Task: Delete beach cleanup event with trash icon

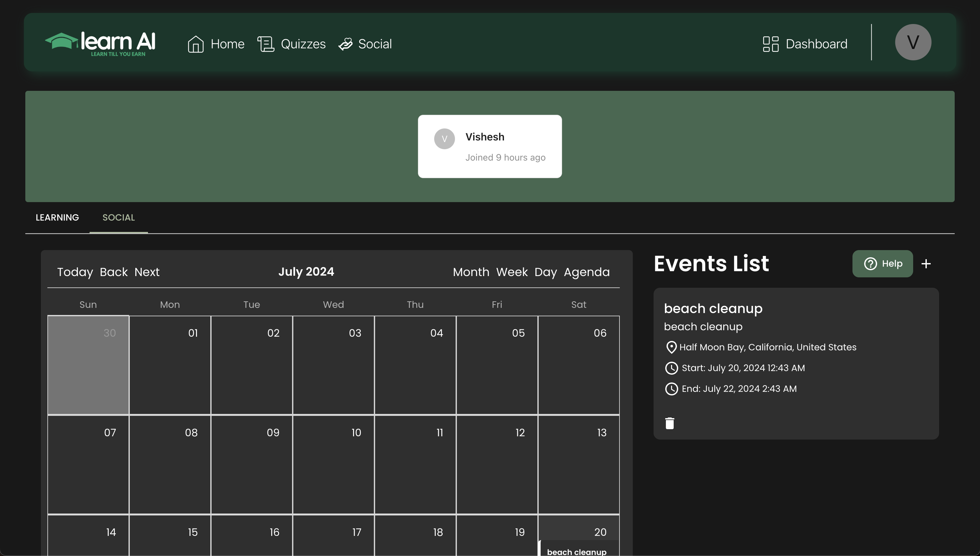Action: 669,423
